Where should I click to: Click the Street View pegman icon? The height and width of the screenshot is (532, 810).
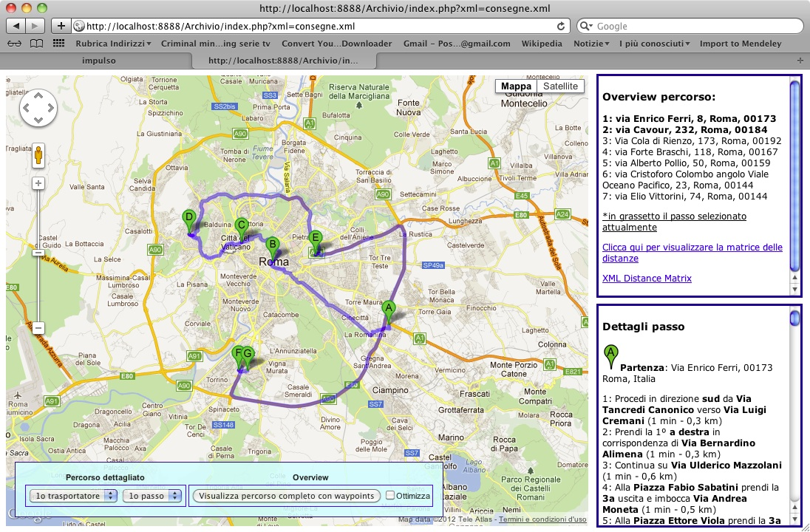coord(38,155)
